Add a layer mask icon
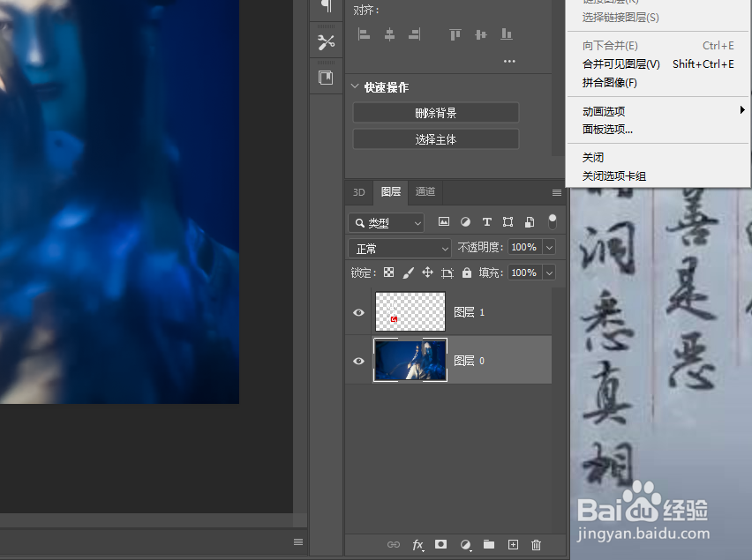Image resolution: width=752 pixels, height=560 pixels. 440,544
